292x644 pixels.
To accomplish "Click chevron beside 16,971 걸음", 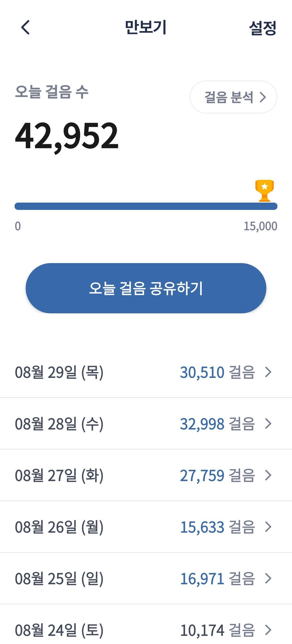I will 268,578.
